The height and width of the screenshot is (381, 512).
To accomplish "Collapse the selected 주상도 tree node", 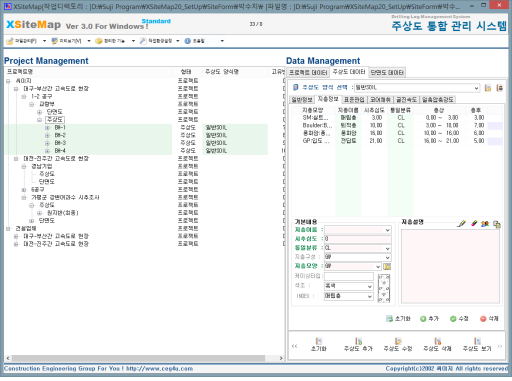I will 39,120.
